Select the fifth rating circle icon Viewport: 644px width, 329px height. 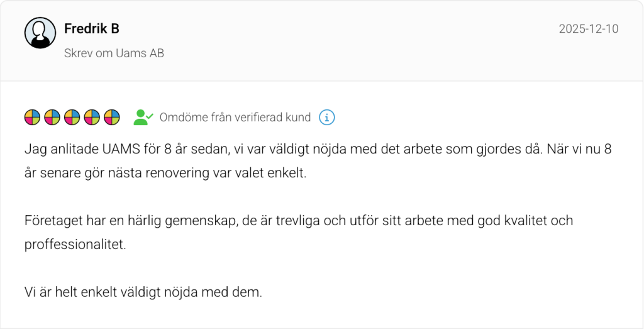click(112, 117)
